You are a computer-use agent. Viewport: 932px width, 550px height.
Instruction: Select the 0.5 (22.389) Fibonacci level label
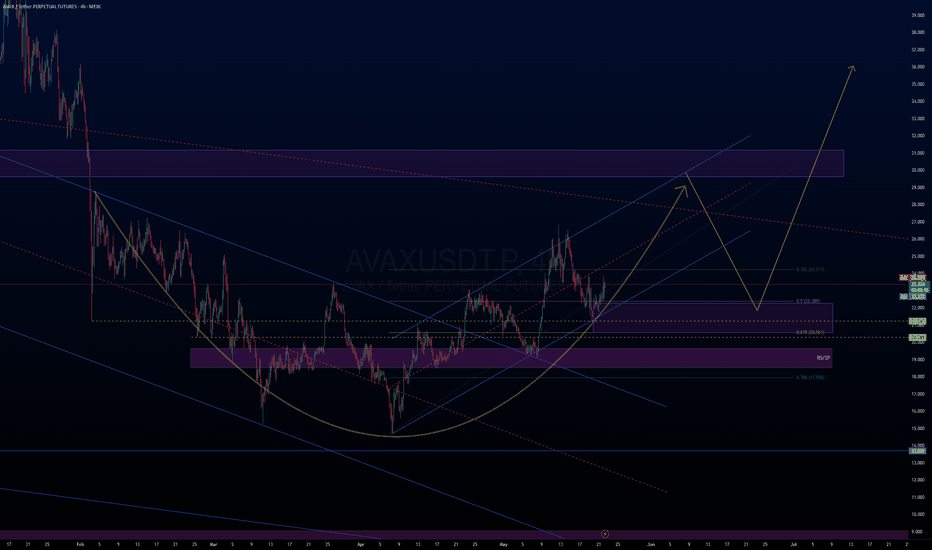tap(808, 301)
